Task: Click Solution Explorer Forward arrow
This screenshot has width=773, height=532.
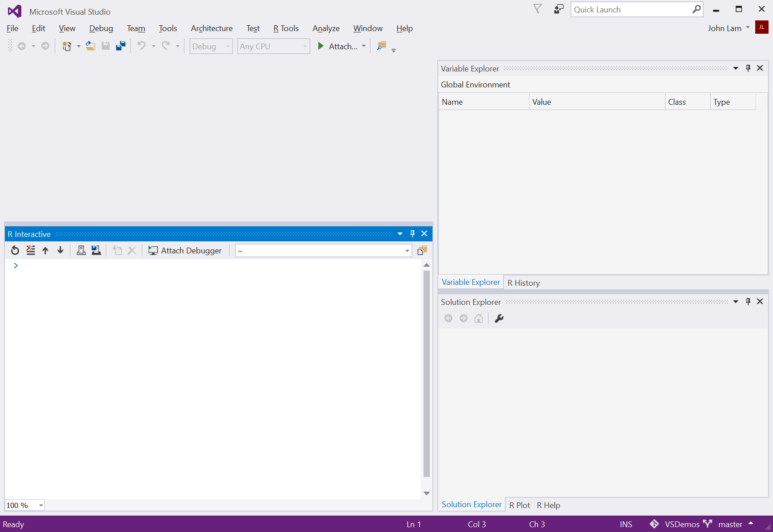Action: point(464,318)
